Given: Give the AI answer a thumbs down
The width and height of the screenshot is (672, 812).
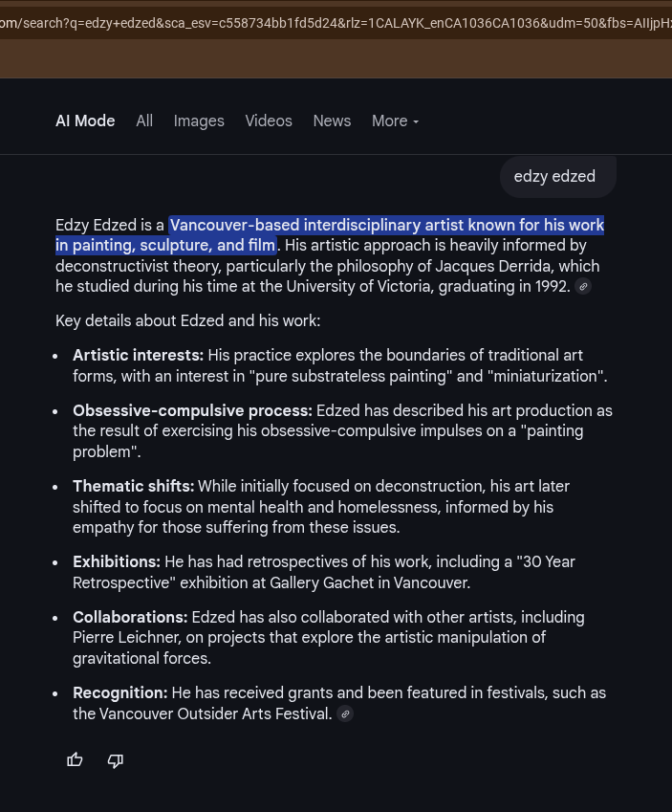Looking at the screenshot, I should pos(116,760).
